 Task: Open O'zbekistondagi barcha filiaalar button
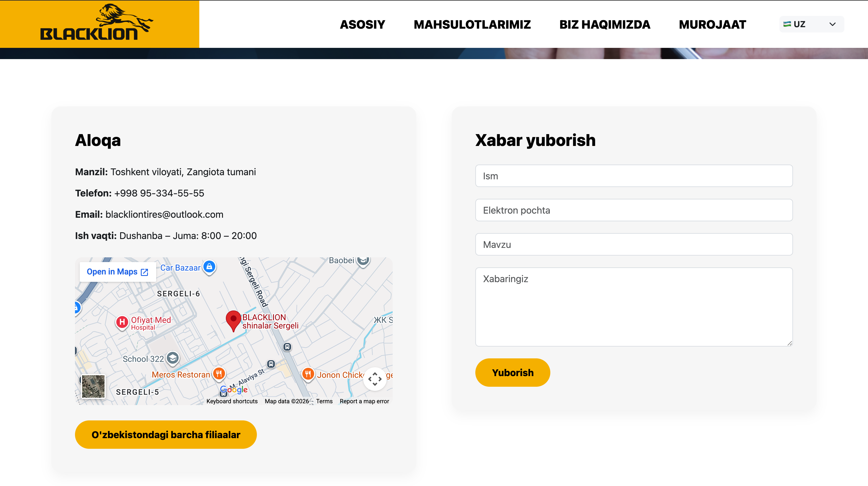coord(166,434)
